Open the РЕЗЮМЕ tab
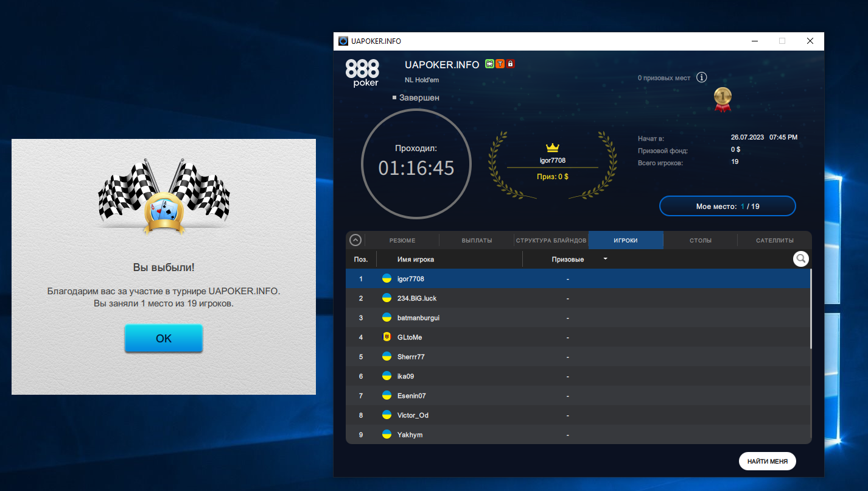 (x=402, y=240)
